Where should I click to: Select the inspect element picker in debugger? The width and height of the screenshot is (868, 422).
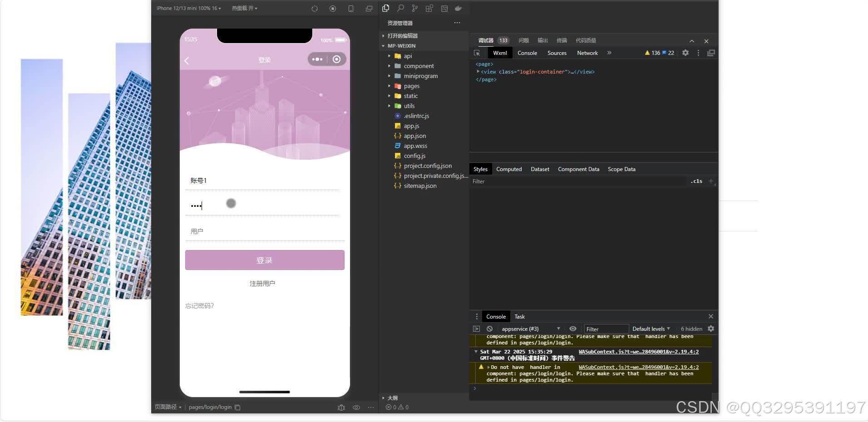477,53
